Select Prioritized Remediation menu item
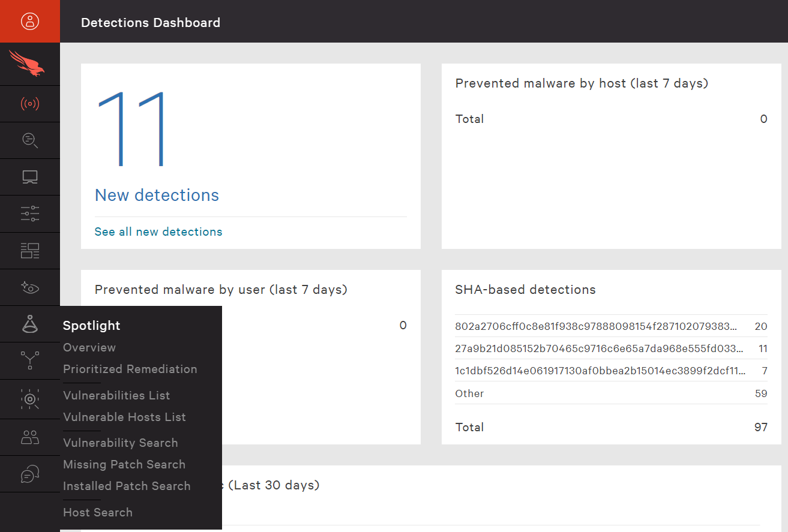This screenshot has height=532, width=788. pos(130,369)
